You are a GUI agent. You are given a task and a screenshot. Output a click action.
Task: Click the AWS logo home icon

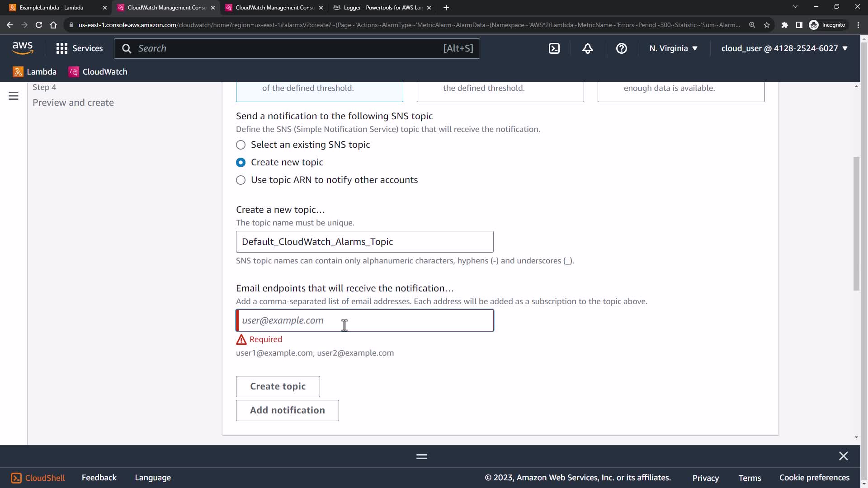[23, 48]
